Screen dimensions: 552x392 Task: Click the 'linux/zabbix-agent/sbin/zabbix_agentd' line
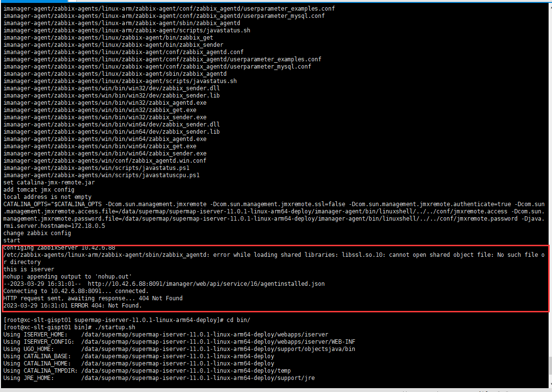tap(115, 74)
